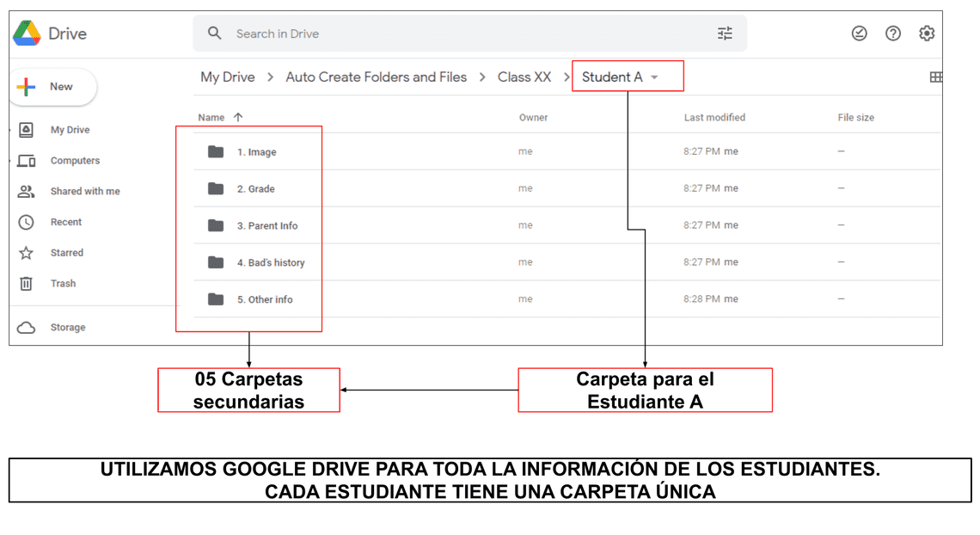This screenshot has height=535, width=980.
Task: Expand the Computers tree arrow
Action: pos(11,161)
